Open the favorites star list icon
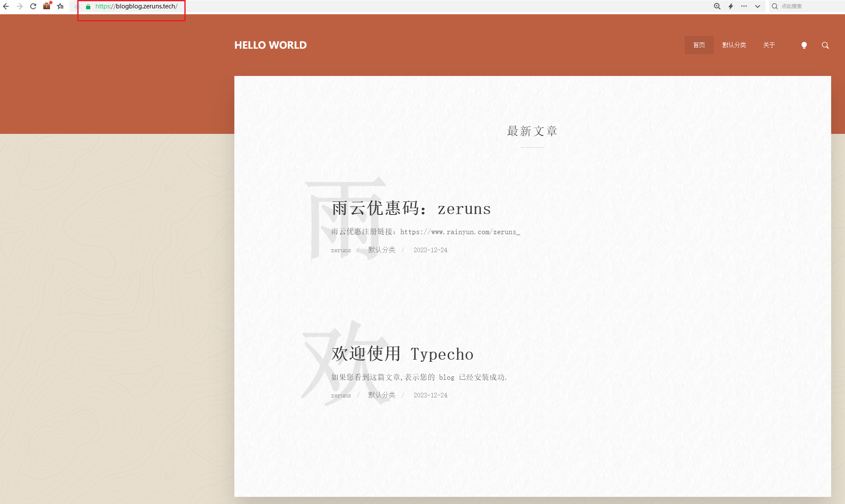Screen dimensions: 845x504 point(60,6)
